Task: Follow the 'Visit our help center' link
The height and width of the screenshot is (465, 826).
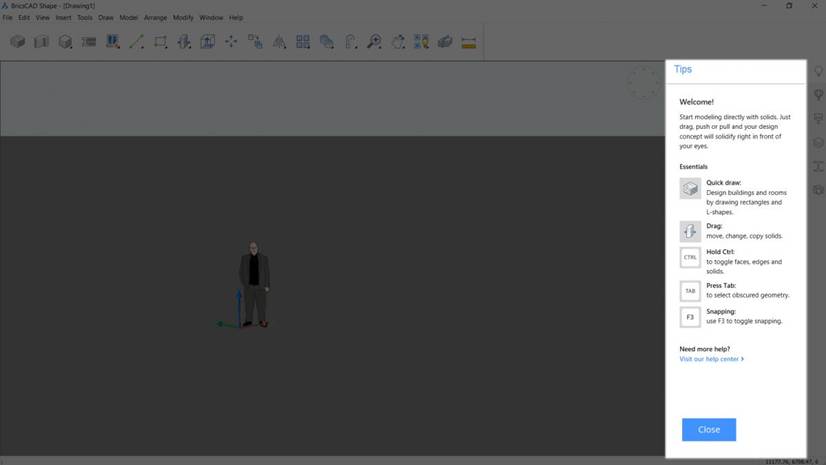Action: pos(711,359)
